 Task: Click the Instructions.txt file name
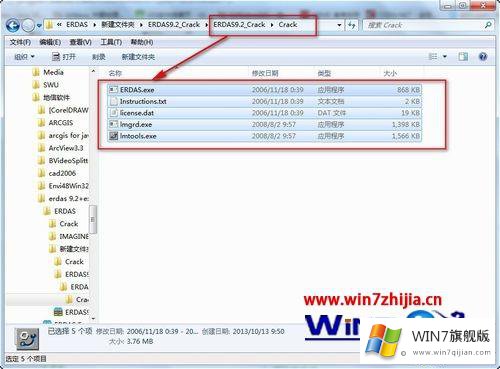click(x=143, y=101)
